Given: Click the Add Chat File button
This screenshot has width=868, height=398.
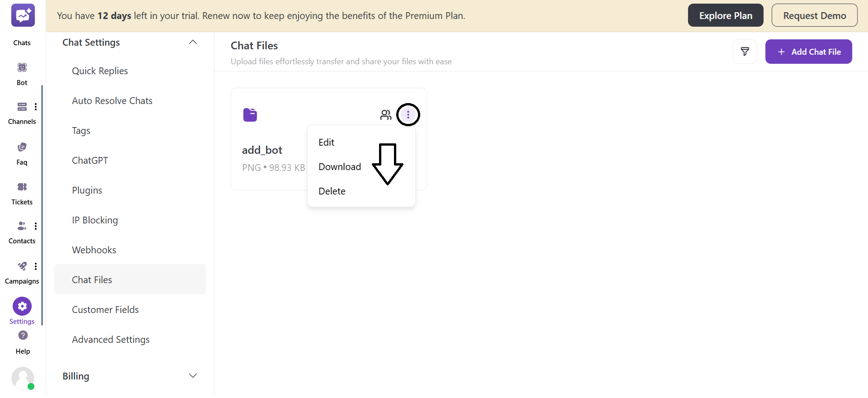Looking at the screenshot, I should coord(808,51).
